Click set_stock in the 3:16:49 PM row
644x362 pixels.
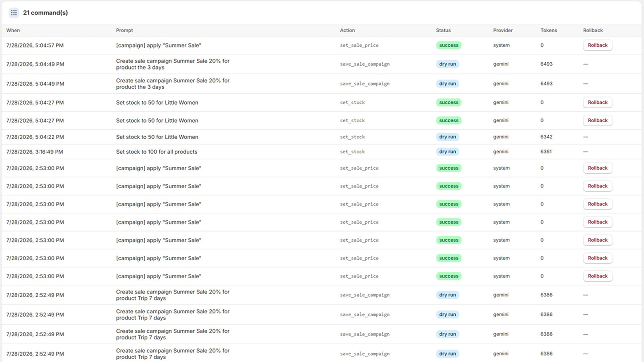coord(352,152)
